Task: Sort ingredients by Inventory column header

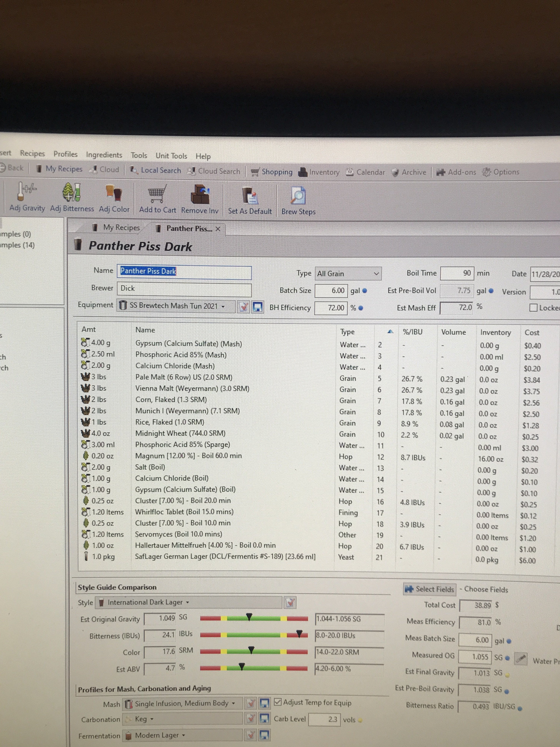Action: coord(495,332)
